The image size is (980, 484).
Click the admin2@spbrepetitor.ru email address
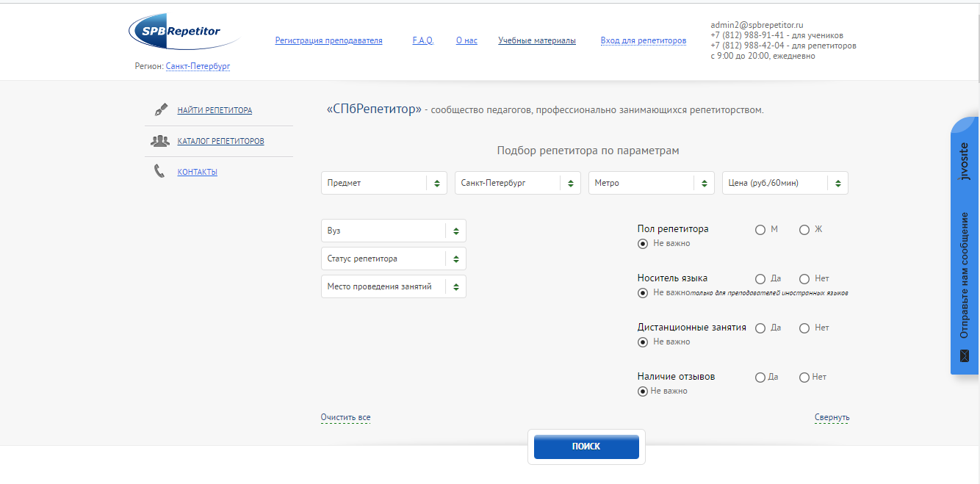tap(757, 25)
